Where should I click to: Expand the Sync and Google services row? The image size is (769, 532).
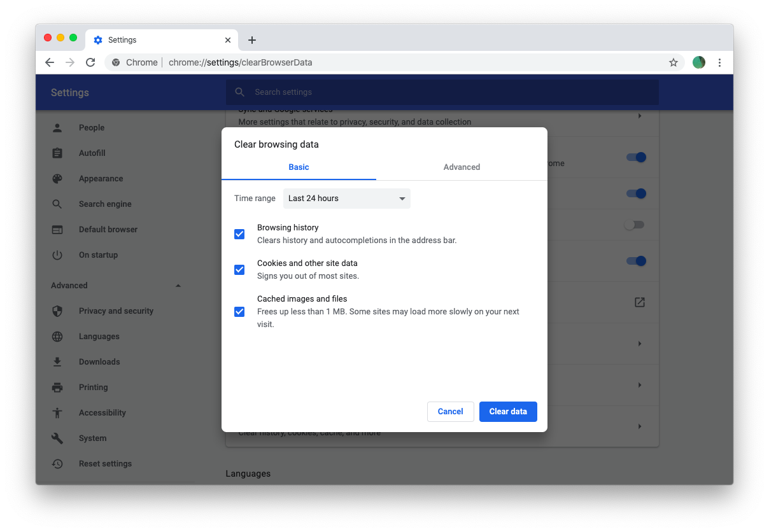coord(640,116)
